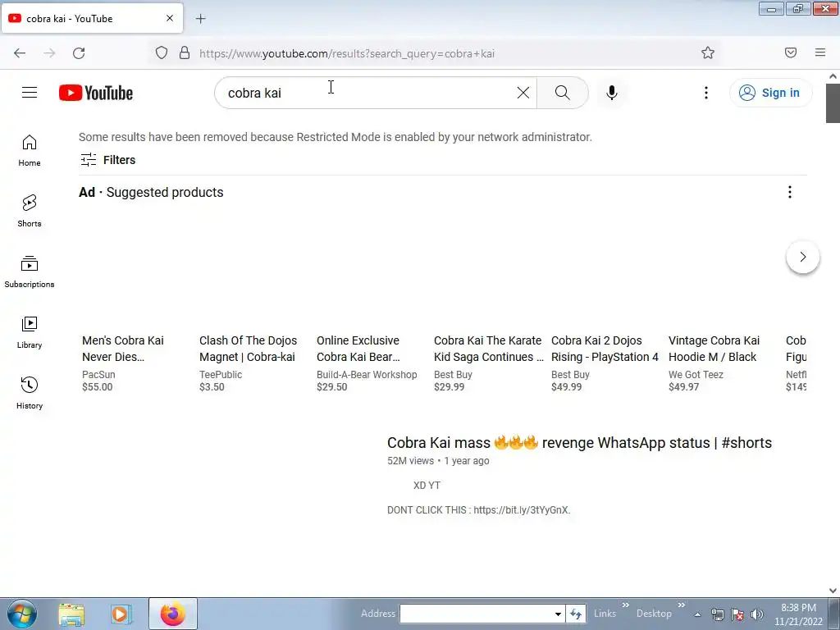The height and width of the screenshot is (630, 840).
Task: Click the Firefox taskbar button
Action: point(172,614)
